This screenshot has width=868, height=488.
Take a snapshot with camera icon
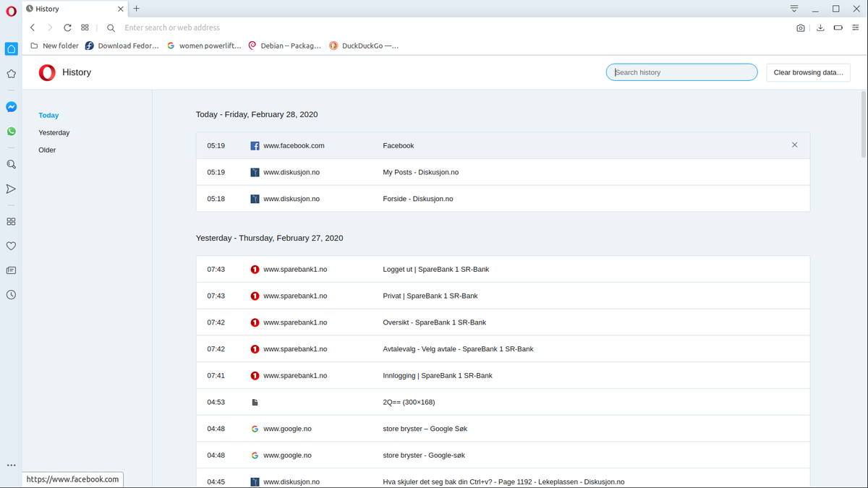[801, 27]
